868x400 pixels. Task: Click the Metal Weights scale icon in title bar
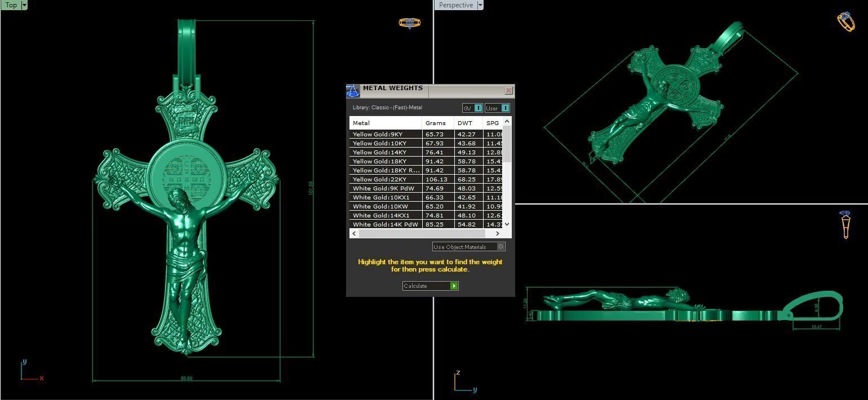(353, 91)
